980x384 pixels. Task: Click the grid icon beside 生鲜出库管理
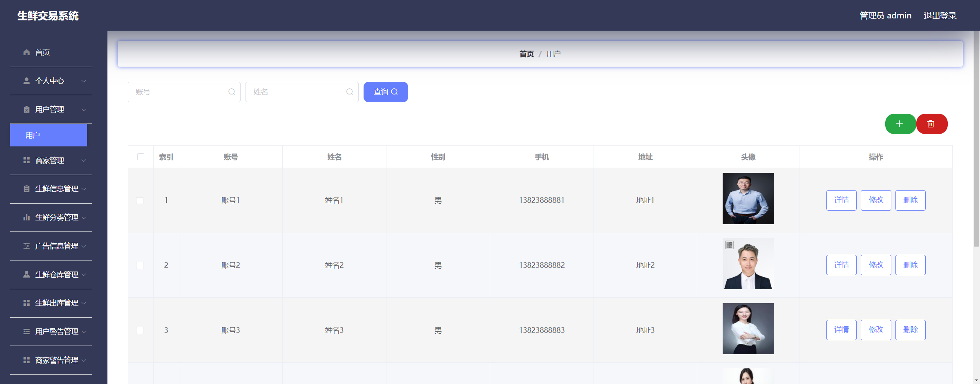(x=27, y=303)
